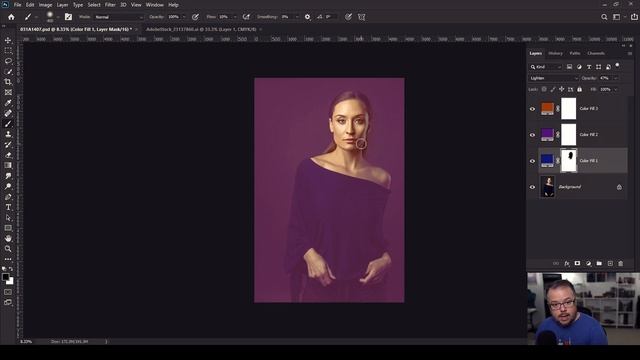The height and width of the screenshot is (360, 640).
Task: Open smoothing options gear icon
Action: click(x=307, y=17)
